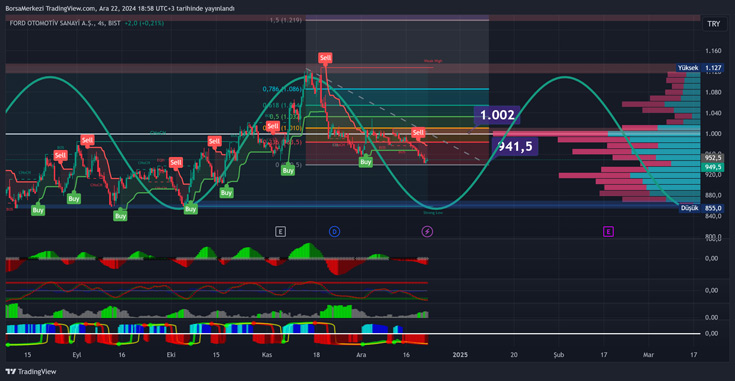Click the purple E upcoming earnings icon
The width and height of the screenshot is (735, 381).
[608, 232]
